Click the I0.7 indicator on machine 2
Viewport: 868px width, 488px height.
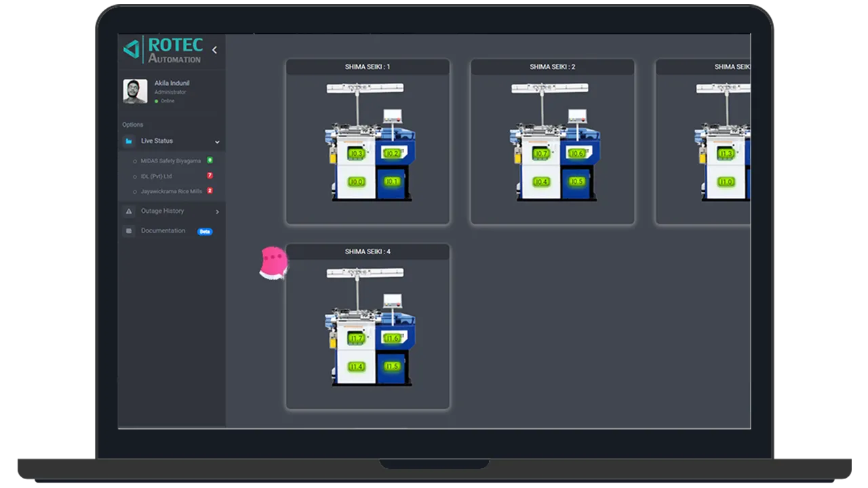541,154
